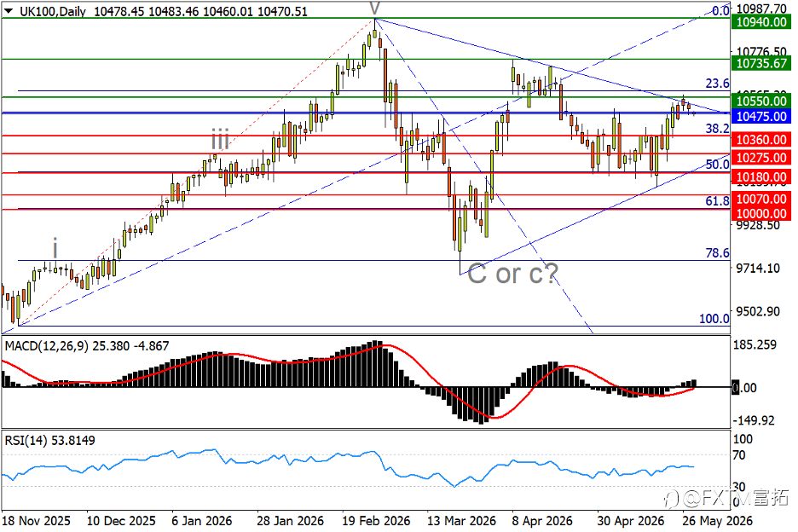This screenshot has height=532, width=798.
Task: Click the MACD(12,26,9) indicator title
Action: 46,346
